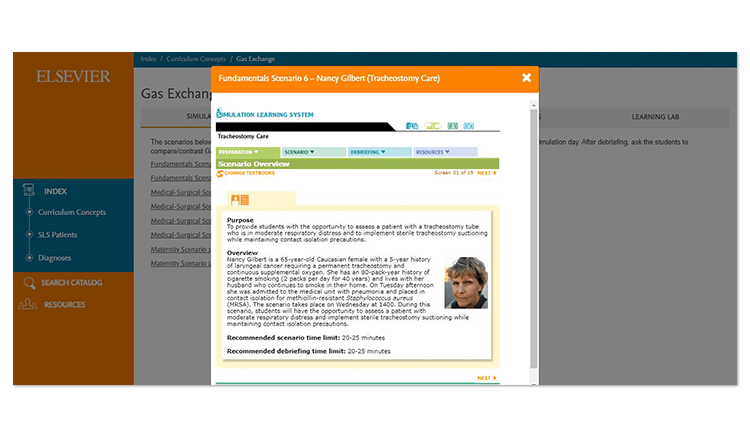Click the Search Catalog magnifier icon

(29, 283)
